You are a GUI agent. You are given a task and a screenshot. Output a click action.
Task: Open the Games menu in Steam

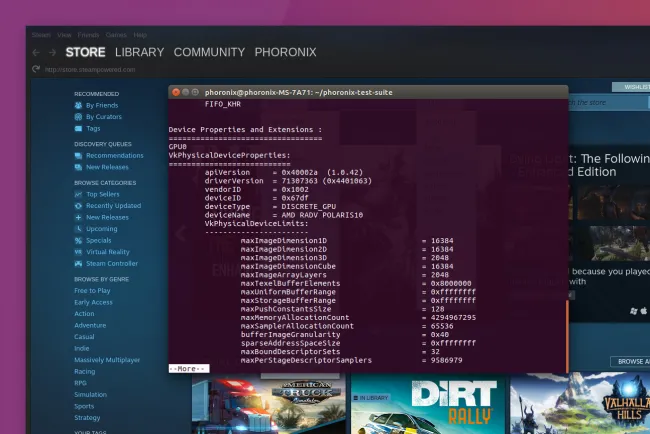pos(116,35)
